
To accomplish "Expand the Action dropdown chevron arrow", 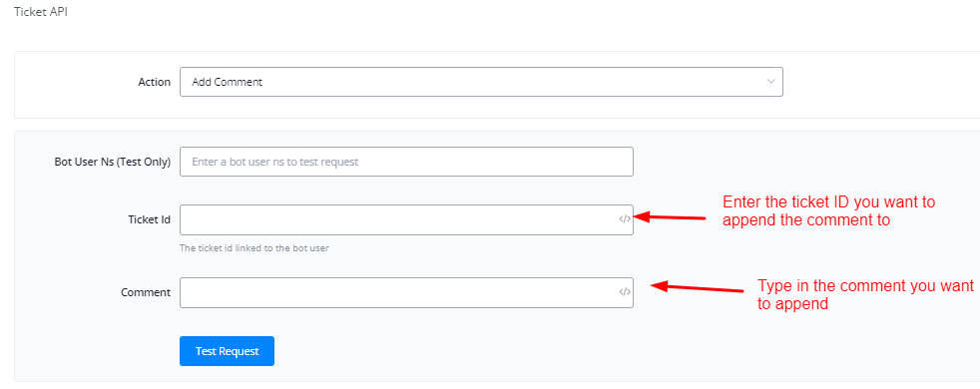I will (770, 82).
